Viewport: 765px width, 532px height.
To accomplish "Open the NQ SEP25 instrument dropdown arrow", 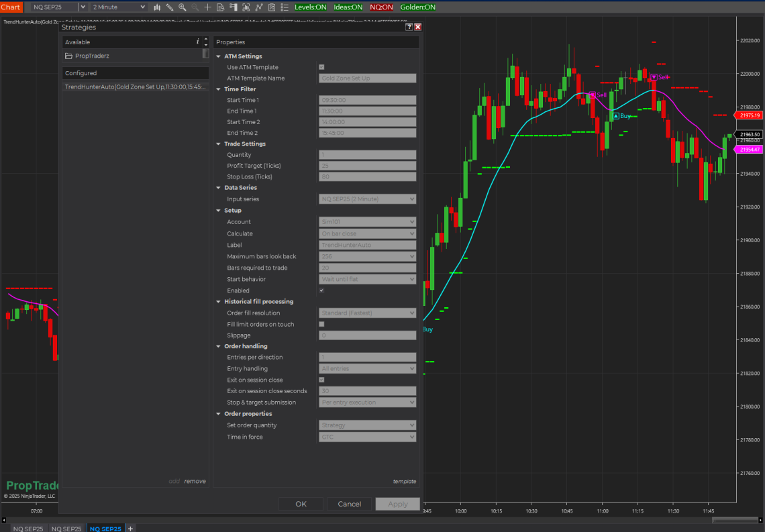I will click(x=83, y=7).
